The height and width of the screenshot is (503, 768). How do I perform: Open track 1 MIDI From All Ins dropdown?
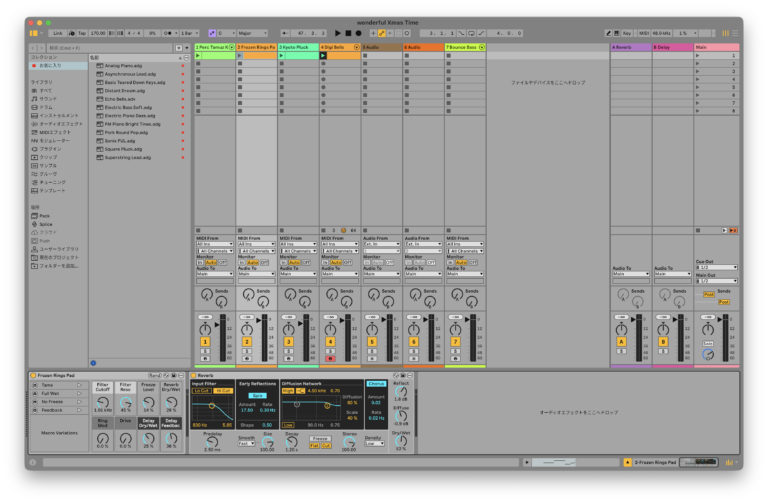(215, 244)
